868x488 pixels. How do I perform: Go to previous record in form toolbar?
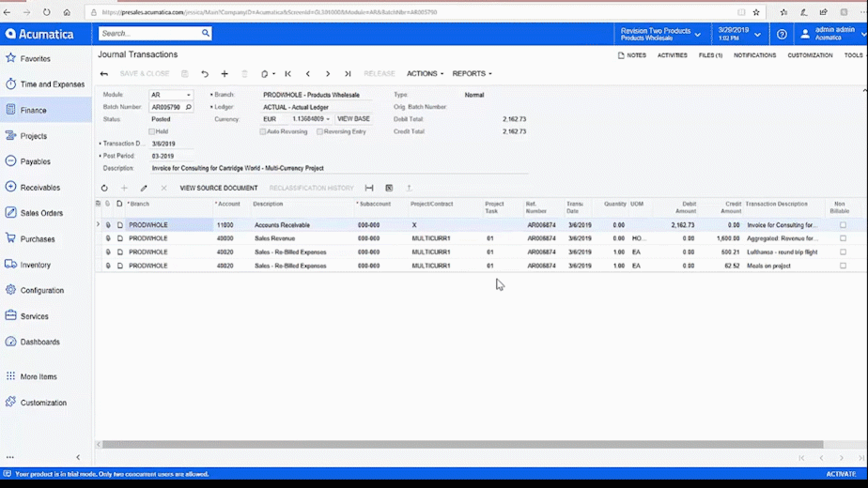click(x=308, y=73)
